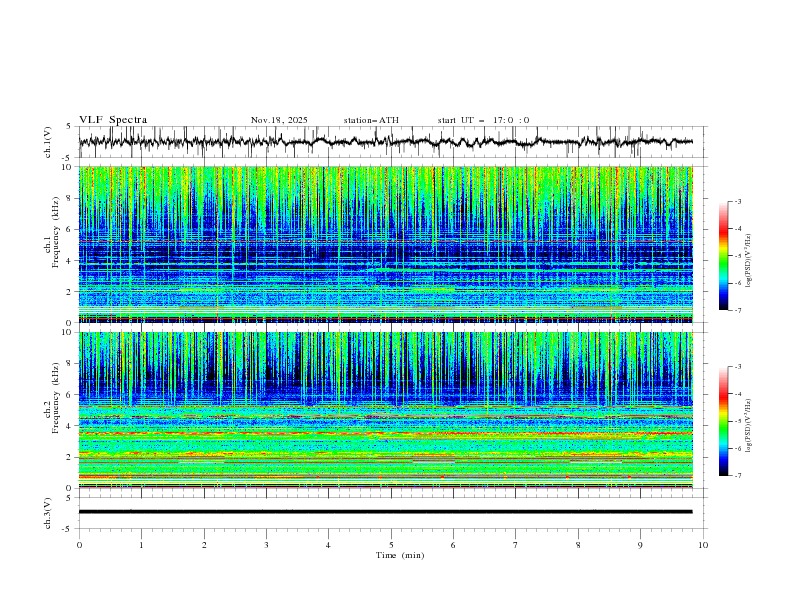Click the ch.2 color bar "-7" tick label
The image size is (792, 612).
pyautogui.click(x=738, y=476)
